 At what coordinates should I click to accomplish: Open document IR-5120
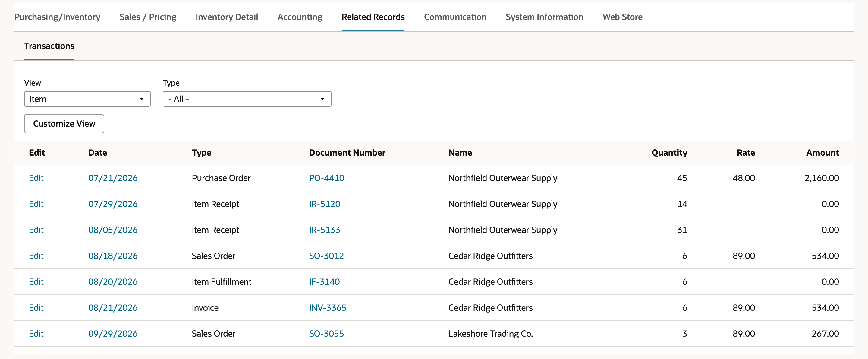point(325,204)
